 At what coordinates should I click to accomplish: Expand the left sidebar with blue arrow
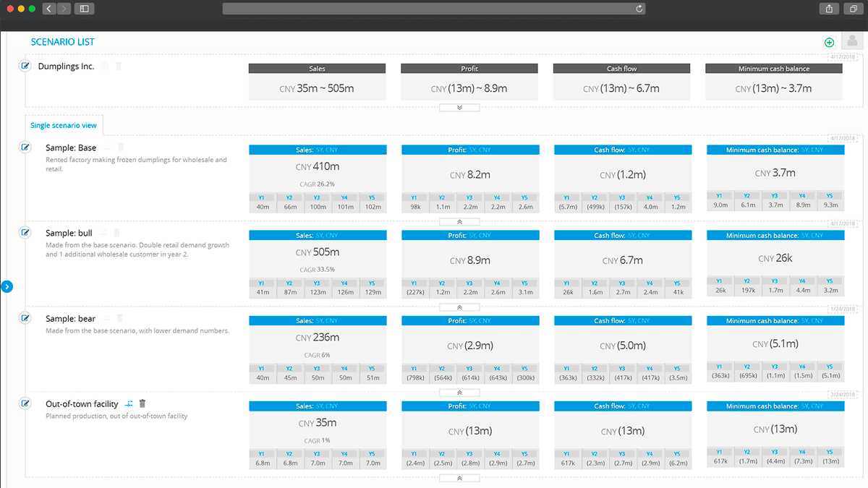pos(7,286)
